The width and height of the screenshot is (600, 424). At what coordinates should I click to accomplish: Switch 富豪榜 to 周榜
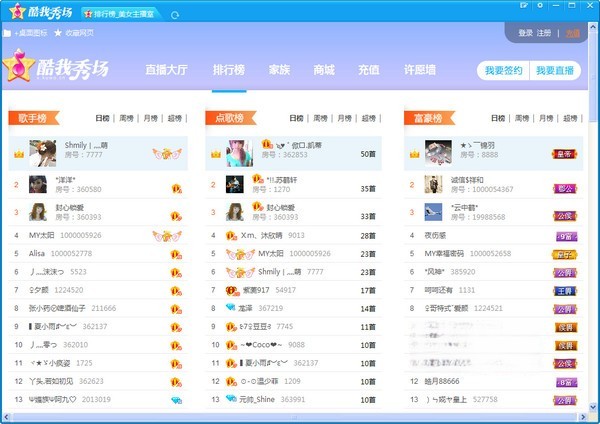pyautogui.click(x=522, y=118)
